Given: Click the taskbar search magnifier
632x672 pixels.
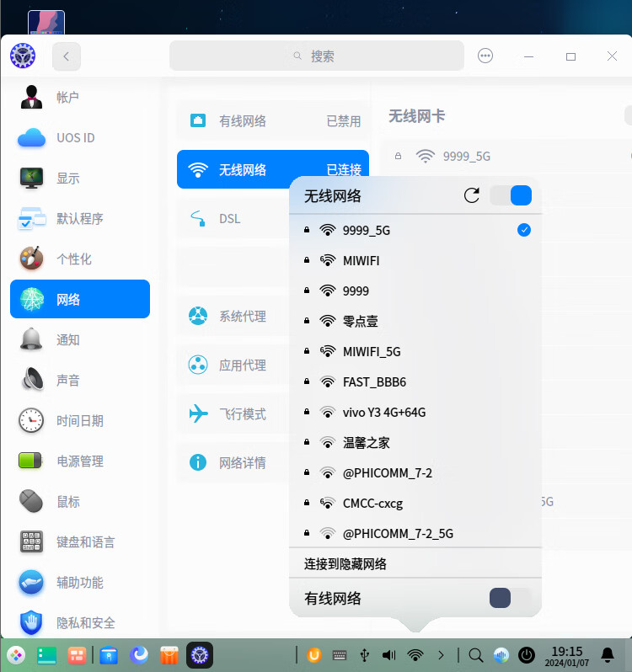Looking at the screenshot, I should coord(475,655).
